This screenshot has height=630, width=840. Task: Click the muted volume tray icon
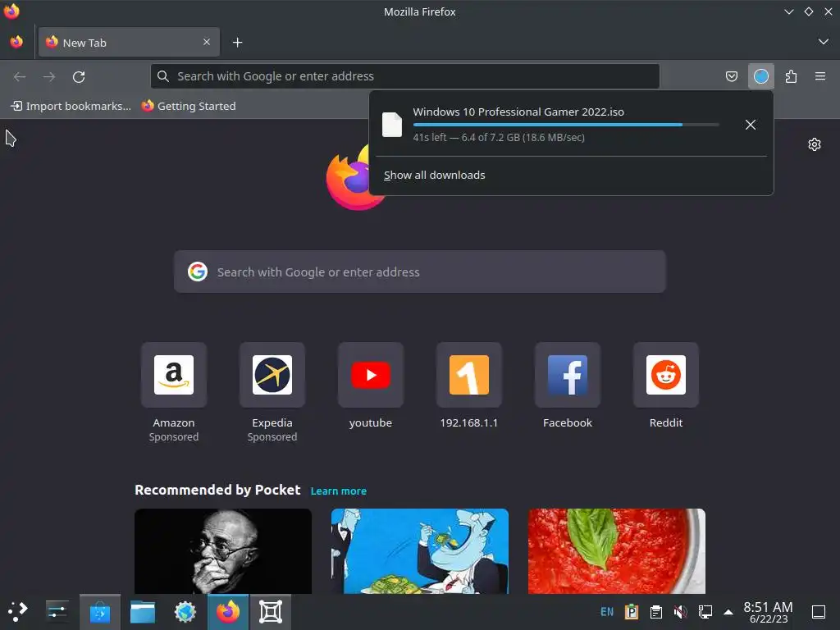tap(680, 612)
